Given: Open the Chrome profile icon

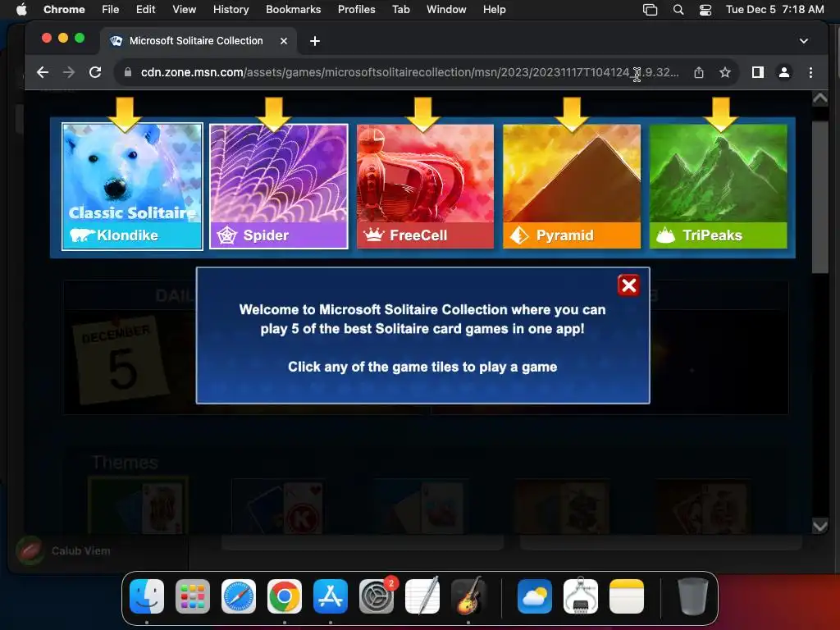Looking at the screenshot, I should coord(783,72).
